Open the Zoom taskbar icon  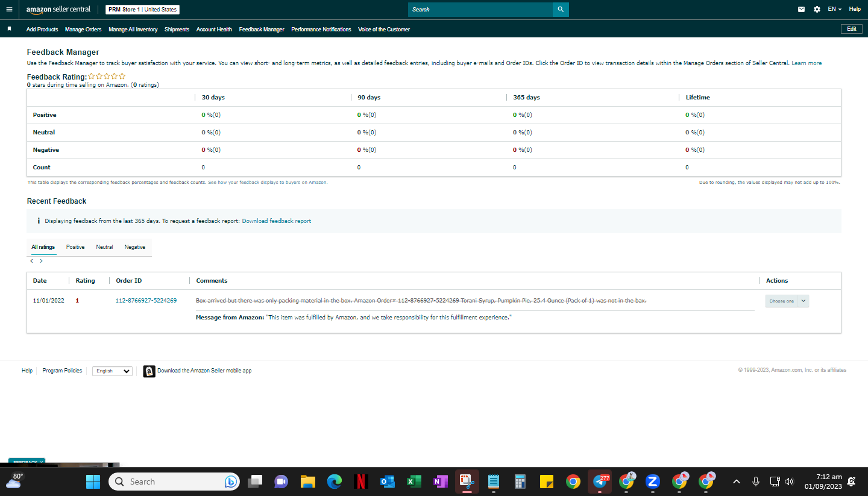(653, 482)
